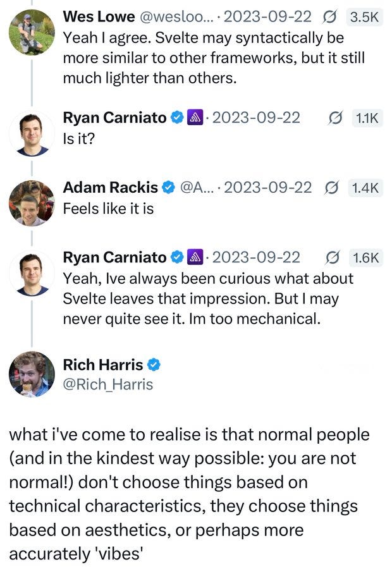Click the purple affiliate badge on the "Is it?" reply
This screenshot has height=569, width=392.
195,118
